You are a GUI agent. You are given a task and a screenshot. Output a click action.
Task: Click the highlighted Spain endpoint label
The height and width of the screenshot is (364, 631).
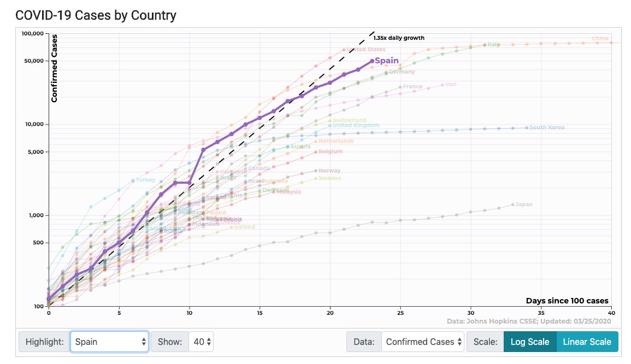point(386,61)
